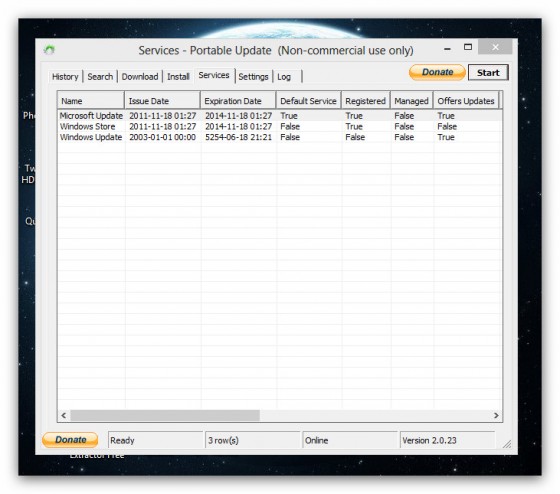
Task: Sort by the Issue Date column header
Action: (x=162, y=101)
